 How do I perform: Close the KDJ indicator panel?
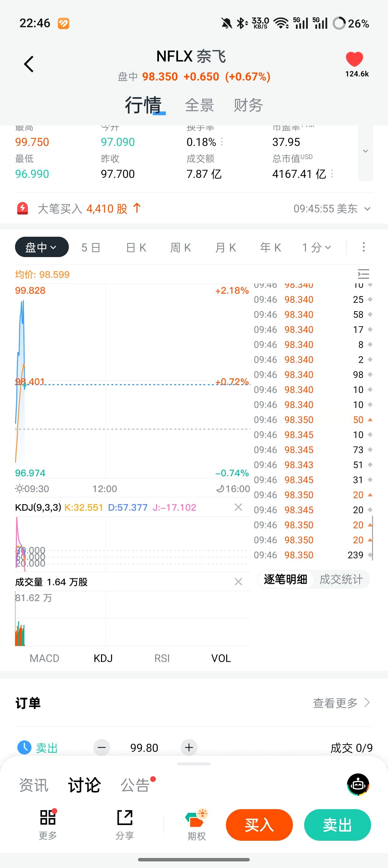pos(238,507)
